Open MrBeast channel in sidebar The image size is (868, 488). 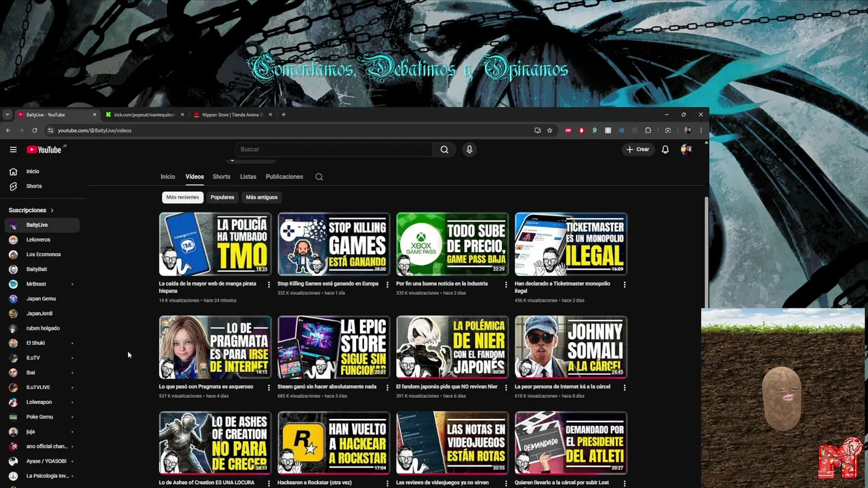pos(43,284)
